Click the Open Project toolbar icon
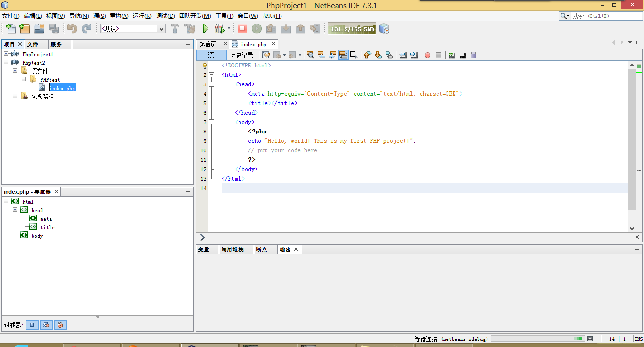This screenshot has height=347, width=644. pyautogui.click(x=39, y=29)
